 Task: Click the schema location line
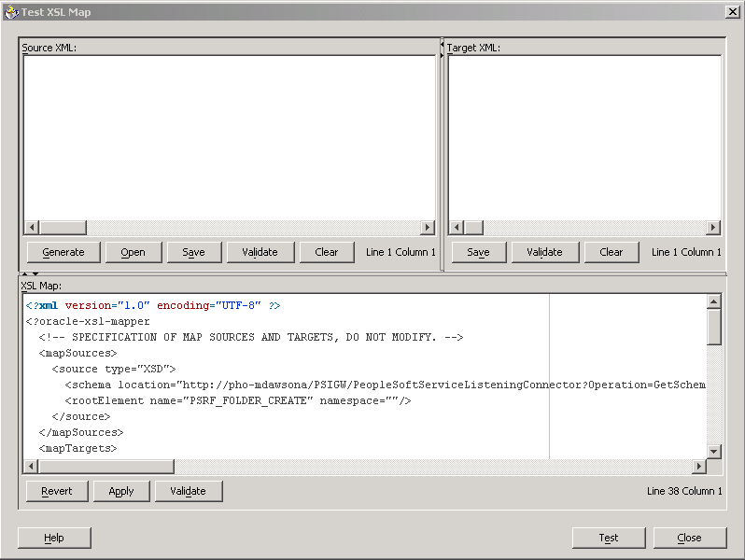click(x=385, y=385)
